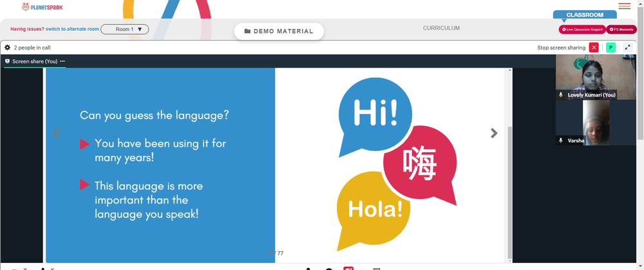Click the 2 people in call label
The width and height of the screenshot is (644, 270).
pyautogui.click(x=32, y=48)
